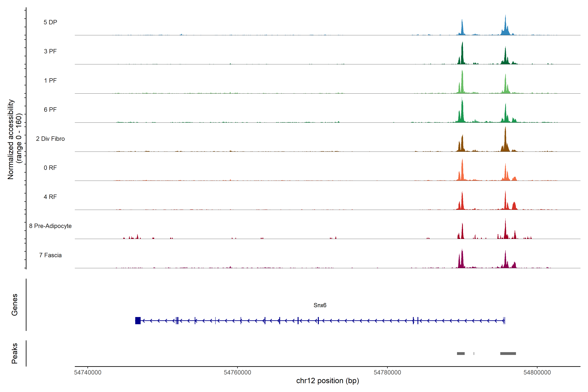The width and height of the screenshot is (588, 392).
Task: Click the 6 PF track label
Action: (x=50, y=109)
